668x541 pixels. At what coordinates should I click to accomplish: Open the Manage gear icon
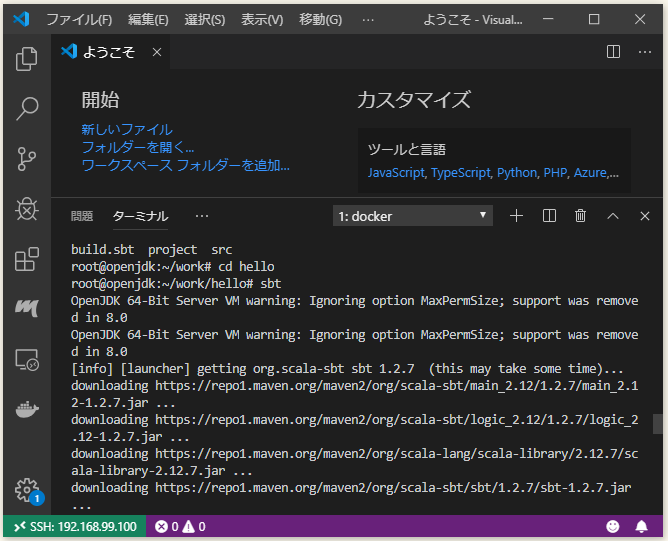pos(28,491)
